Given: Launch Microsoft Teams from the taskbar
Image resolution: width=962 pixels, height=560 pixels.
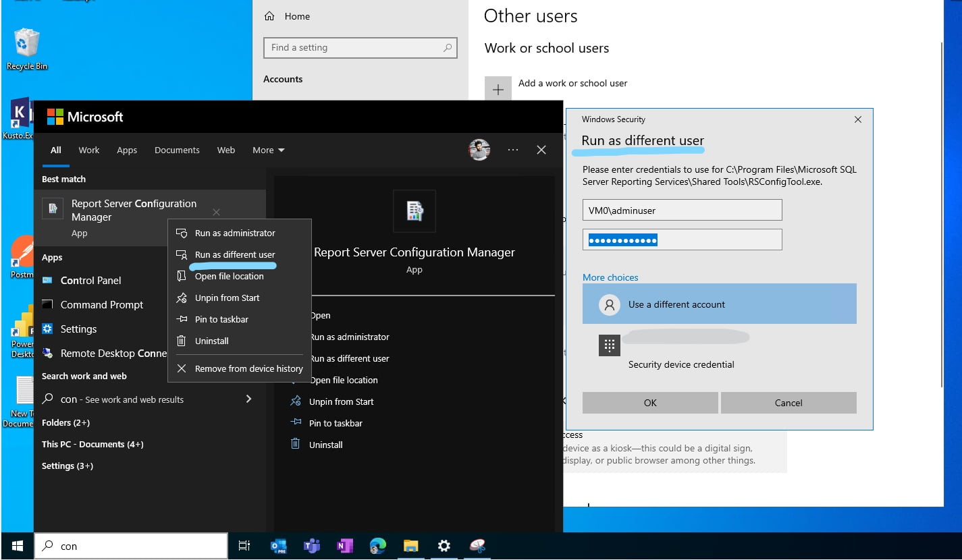Looking at the screenshot, I should pyautogui.click(x=311, y=546).
